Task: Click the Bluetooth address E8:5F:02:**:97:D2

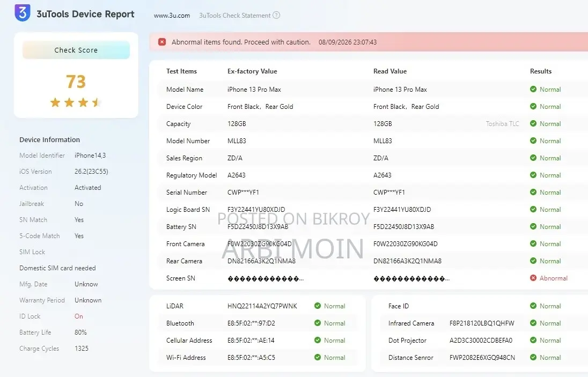Action: 251,323
